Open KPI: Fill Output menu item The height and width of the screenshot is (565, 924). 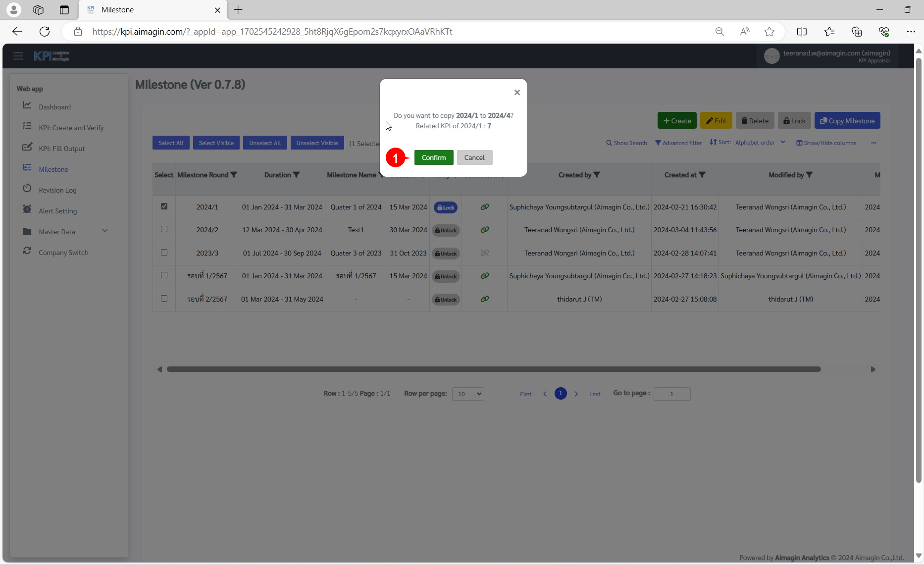(61, 149)
